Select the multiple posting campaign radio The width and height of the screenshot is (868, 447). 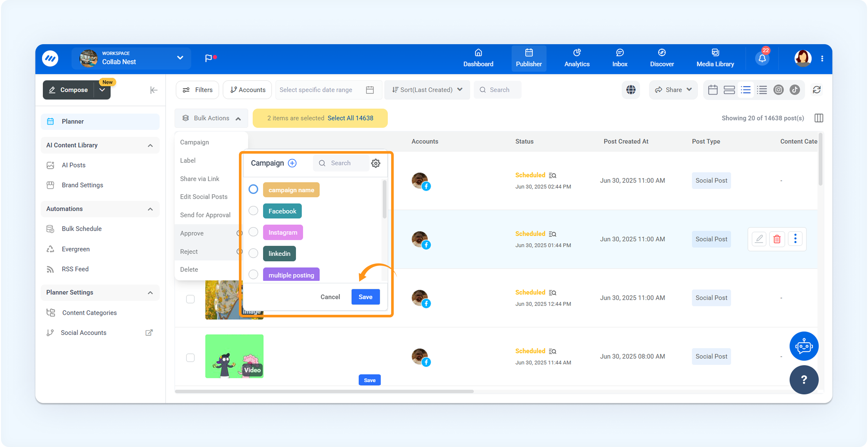[x=254, y=275]
